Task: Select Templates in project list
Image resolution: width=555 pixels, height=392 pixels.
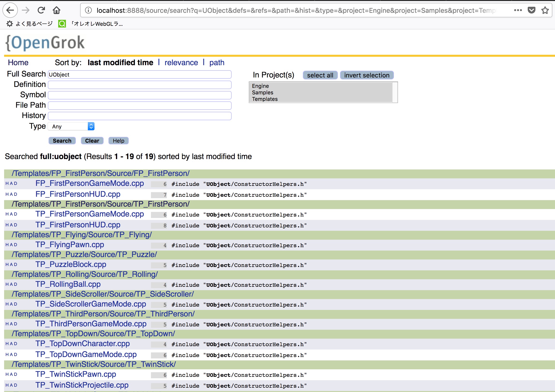Action: pos(320,99)
